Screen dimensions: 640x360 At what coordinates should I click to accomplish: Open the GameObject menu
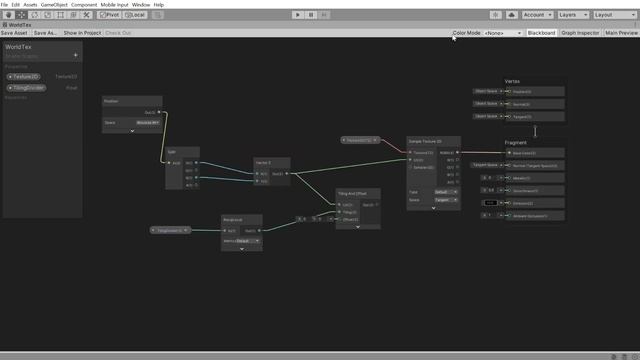54,5
